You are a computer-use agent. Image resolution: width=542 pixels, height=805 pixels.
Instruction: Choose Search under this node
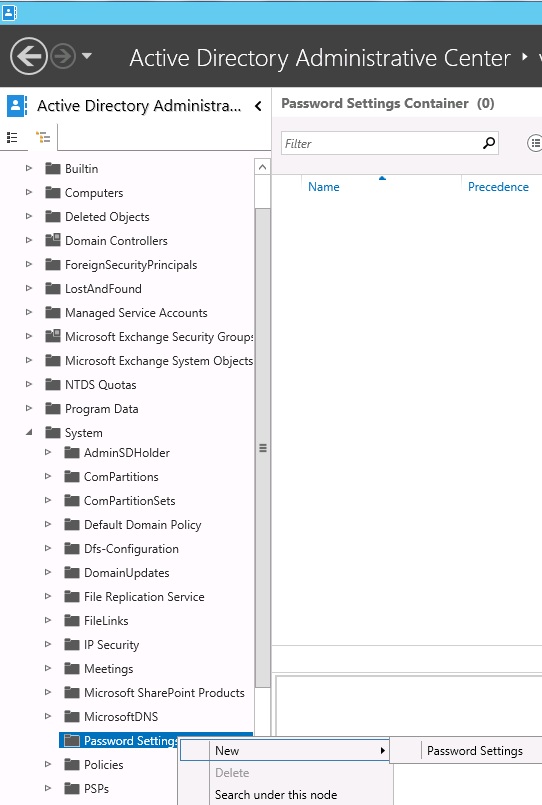click(x=276, y=795)
